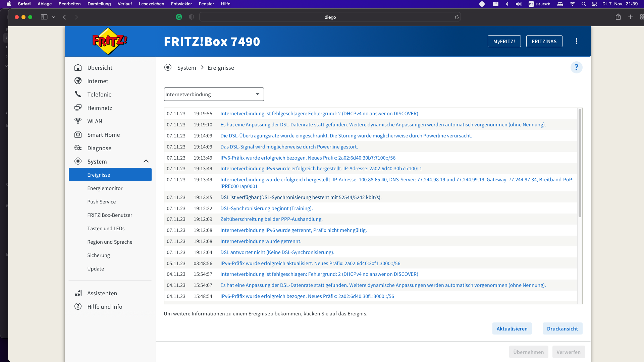Click the Druckansicht button
The width and height of the screenshot is (644, 362).
[562, 328]
